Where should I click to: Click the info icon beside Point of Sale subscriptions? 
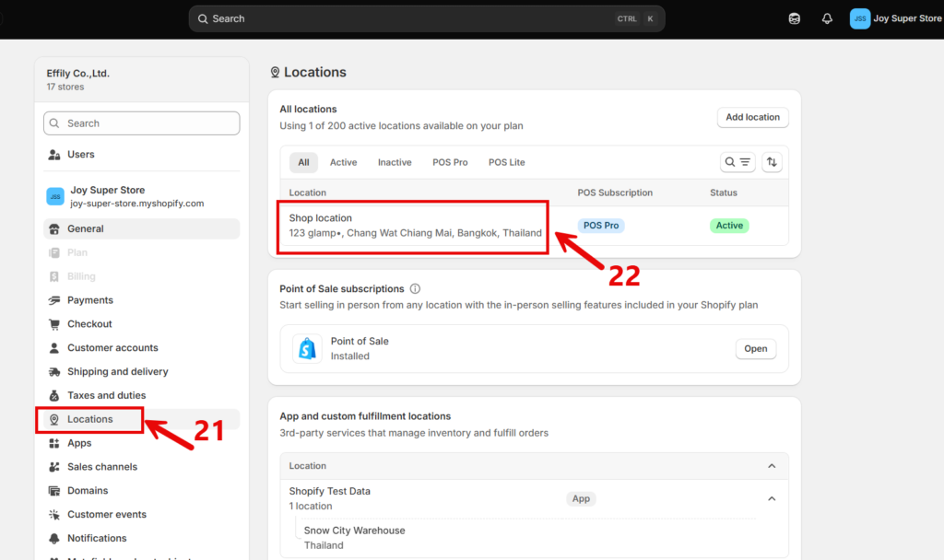415,288
